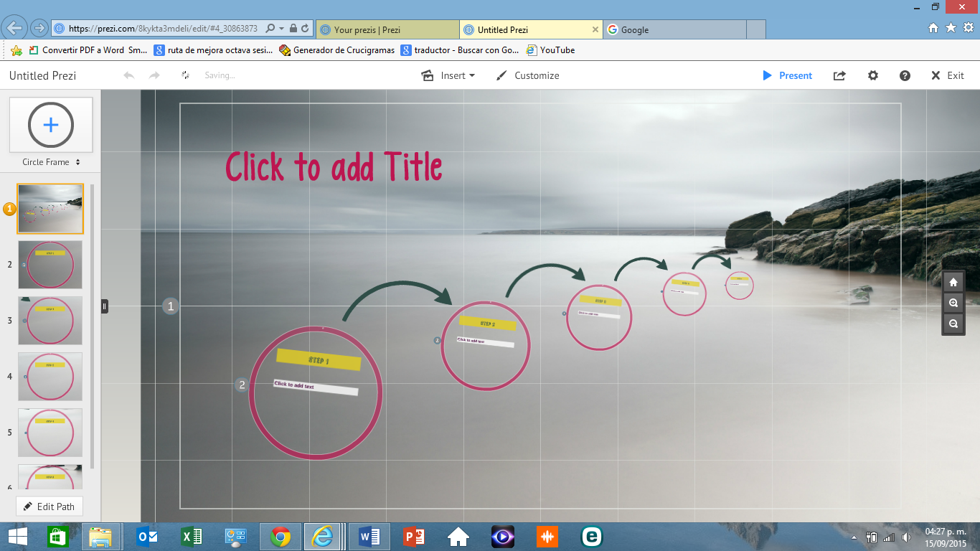Add a Circle Frame using the plus icon
This screenshot has height=551, width=980.
tap(50, 126)
